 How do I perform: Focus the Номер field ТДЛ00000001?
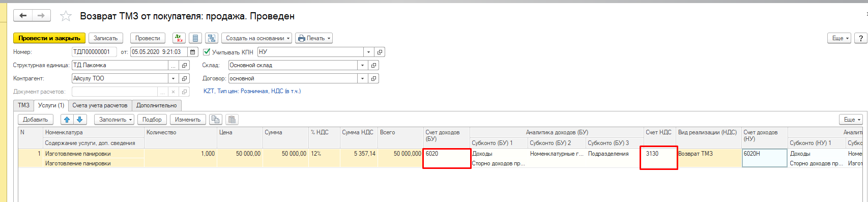click(94, 52)
